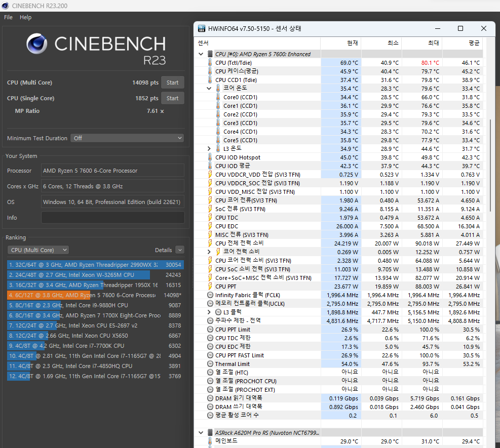The image size is (500, 448).
Task: Click the CPU IOD Hotspot thermometer icon
Action: pyautogui.click(x=210, y=157)
